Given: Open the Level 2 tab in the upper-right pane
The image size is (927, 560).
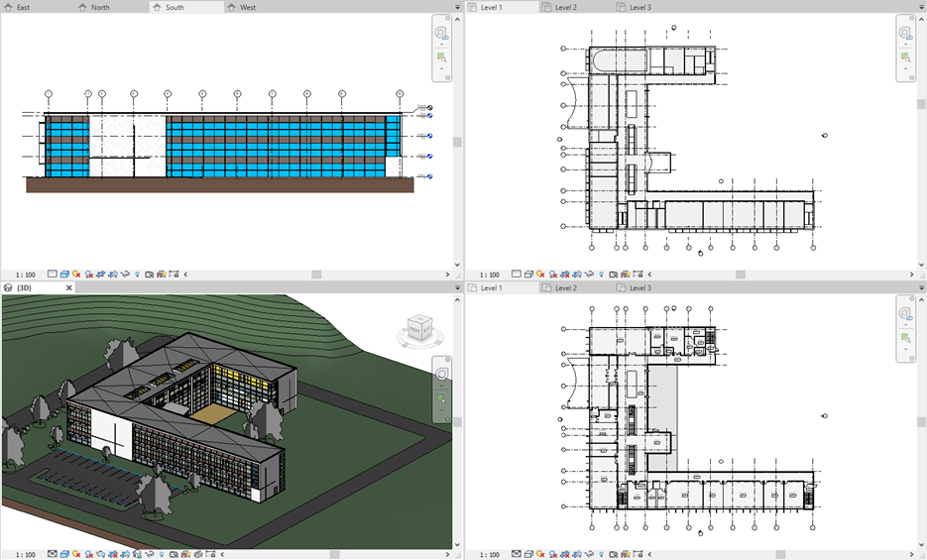Looking at the screenshot, I should pyautogui.click(x=566, y=7).
